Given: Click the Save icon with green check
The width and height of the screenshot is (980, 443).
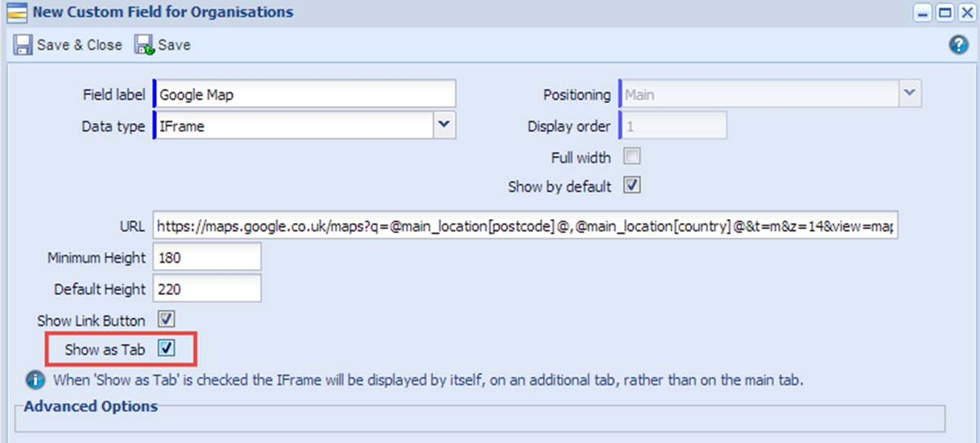Looking at the screenshot, I should coord(145,45).
